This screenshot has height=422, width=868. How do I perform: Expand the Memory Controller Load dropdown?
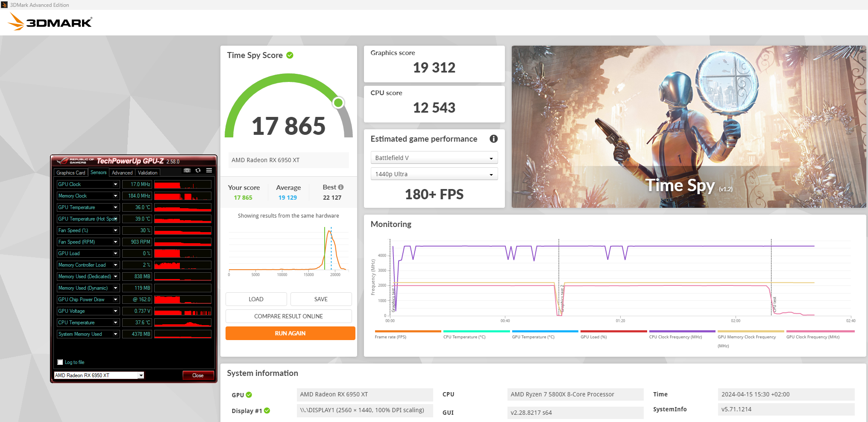pos(115,265)
